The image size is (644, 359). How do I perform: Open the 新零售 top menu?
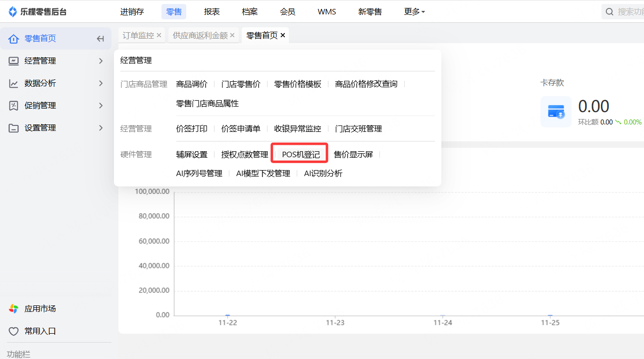point(370,11)
